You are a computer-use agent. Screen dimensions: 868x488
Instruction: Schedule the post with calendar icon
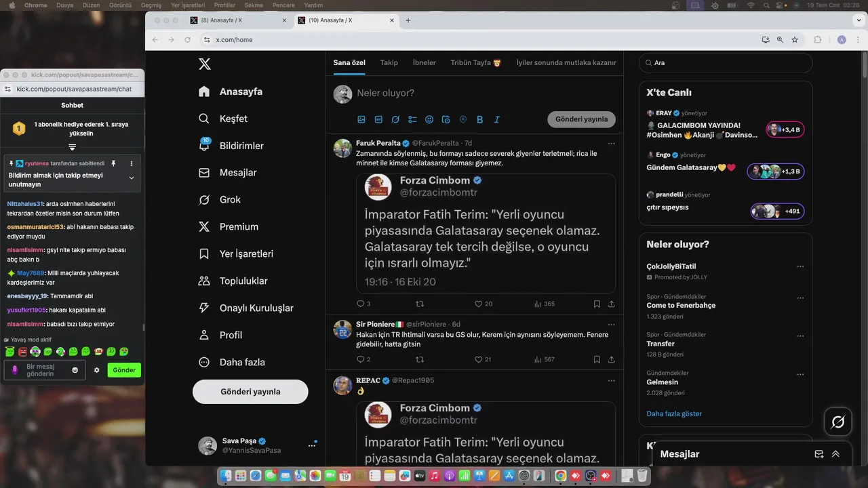(446, 119)
